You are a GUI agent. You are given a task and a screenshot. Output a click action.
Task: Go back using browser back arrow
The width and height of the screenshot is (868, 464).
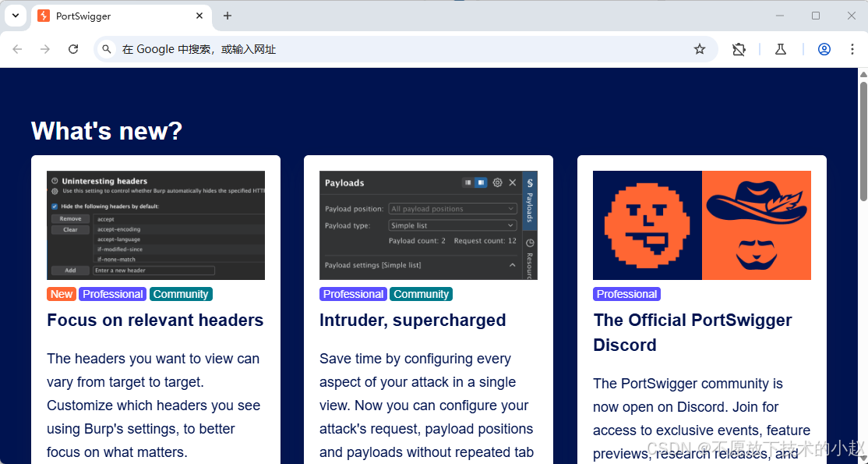pyautogui.click(x=17, y=49)
